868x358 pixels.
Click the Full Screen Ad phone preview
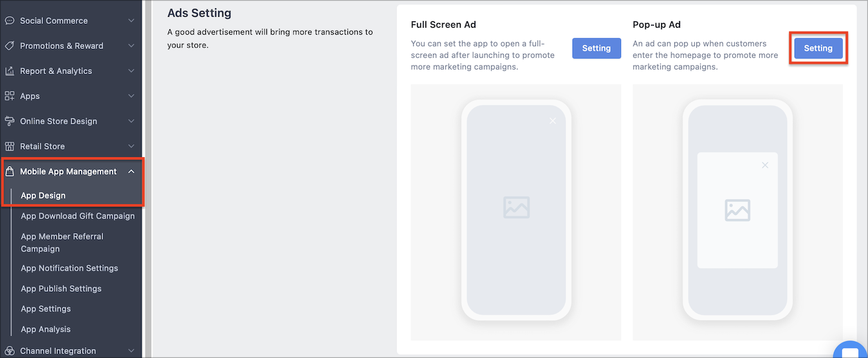(x=516, y=210)
